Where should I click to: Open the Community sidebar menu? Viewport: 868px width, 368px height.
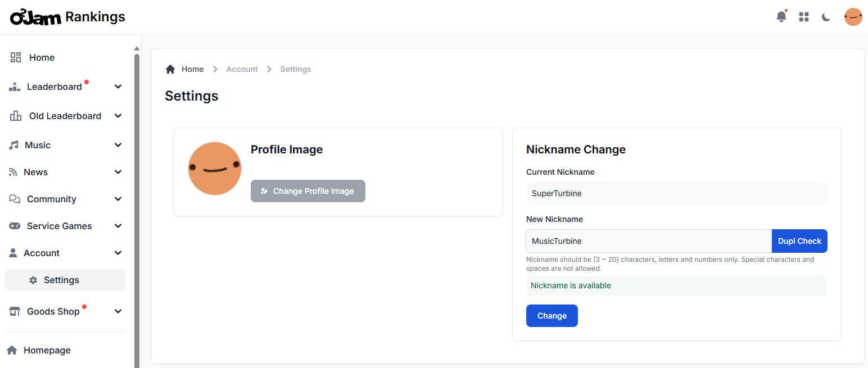65,199
